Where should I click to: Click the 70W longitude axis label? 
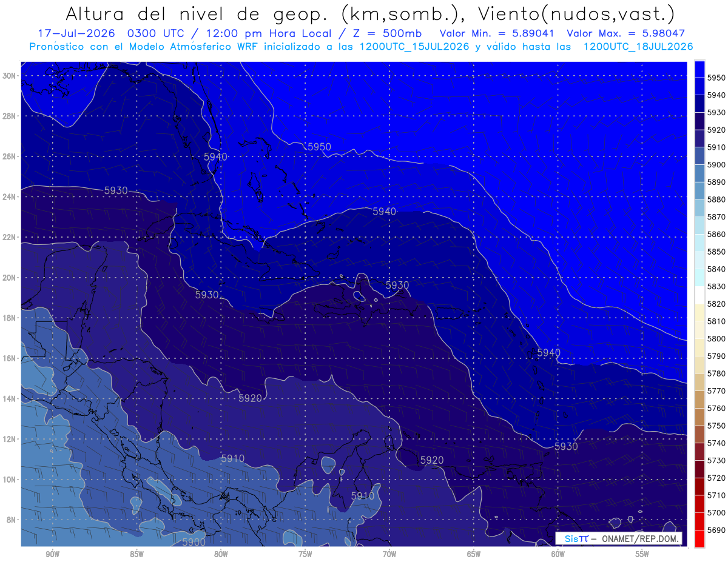[389, 555]
